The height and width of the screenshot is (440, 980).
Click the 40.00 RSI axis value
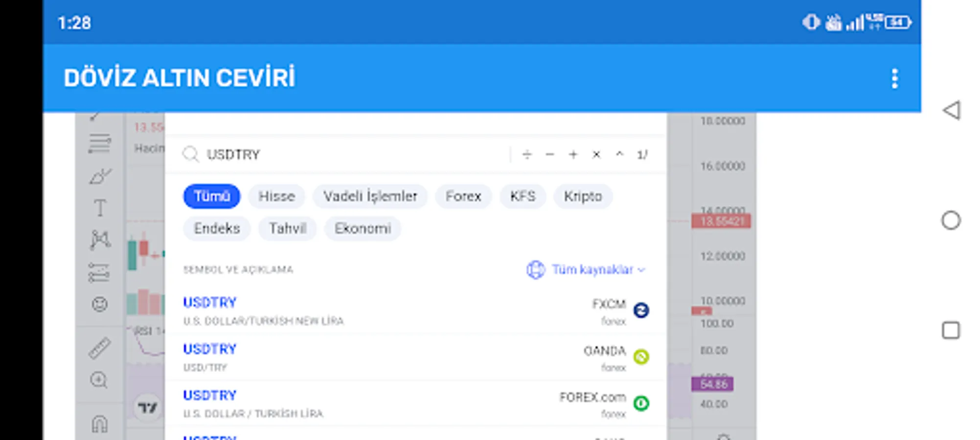[x=714, y=404]
